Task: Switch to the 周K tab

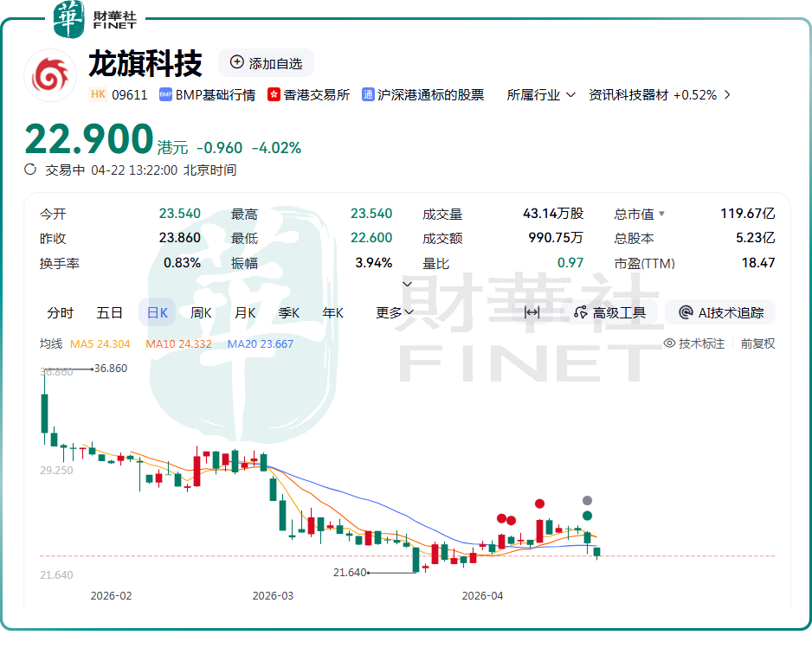Action: click(x=201, y=312)
